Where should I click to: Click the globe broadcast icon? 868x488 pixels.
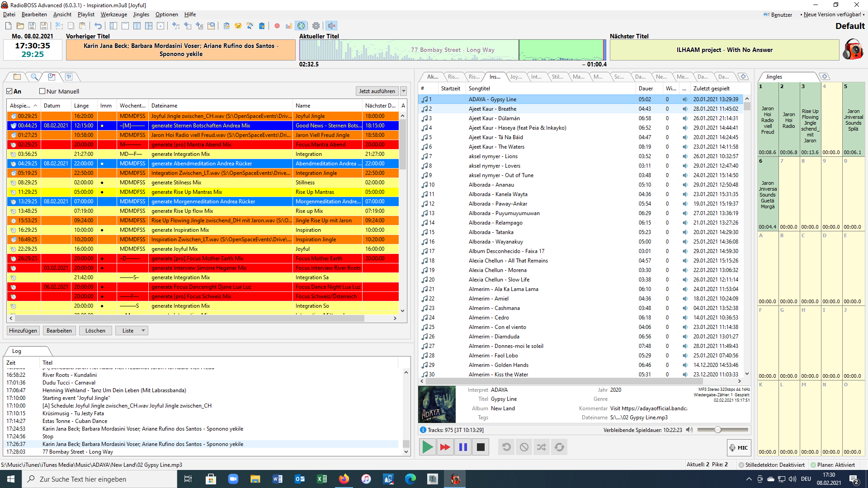[x=301, y=26]
